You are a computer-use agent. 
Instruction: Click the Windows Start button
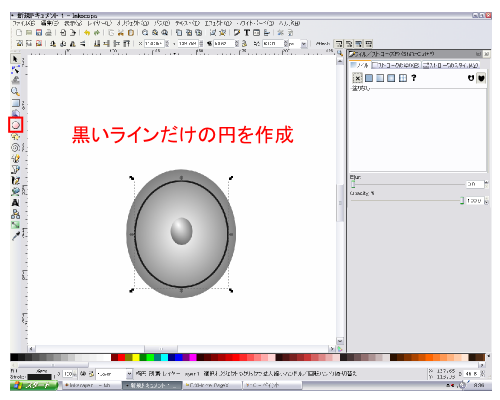34,385
